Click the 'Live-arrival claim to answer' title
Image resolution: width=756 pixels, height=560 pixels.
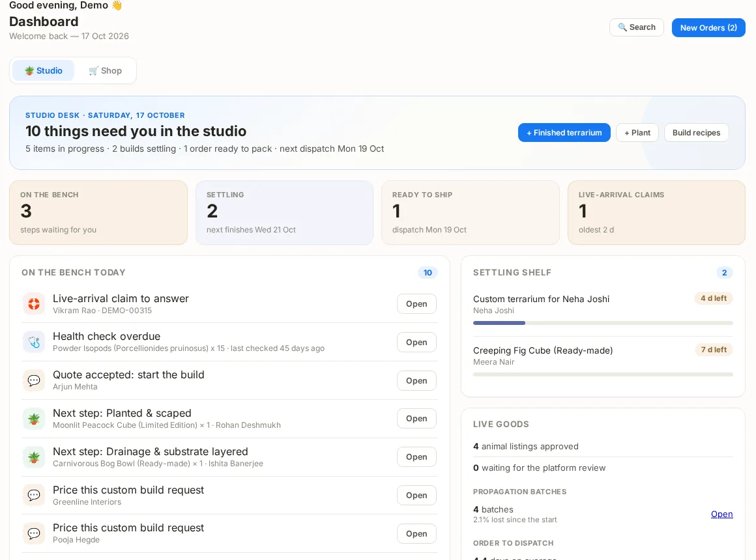pos(121,299)
